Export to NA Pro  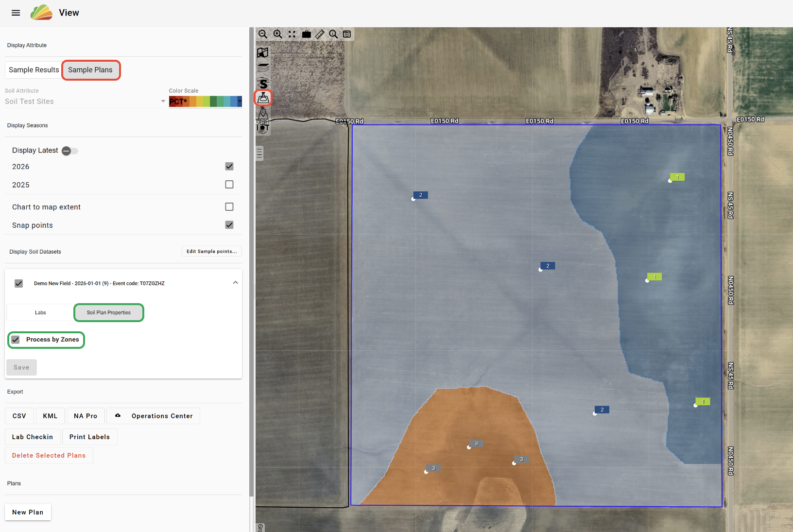click(x=86, y=416)
